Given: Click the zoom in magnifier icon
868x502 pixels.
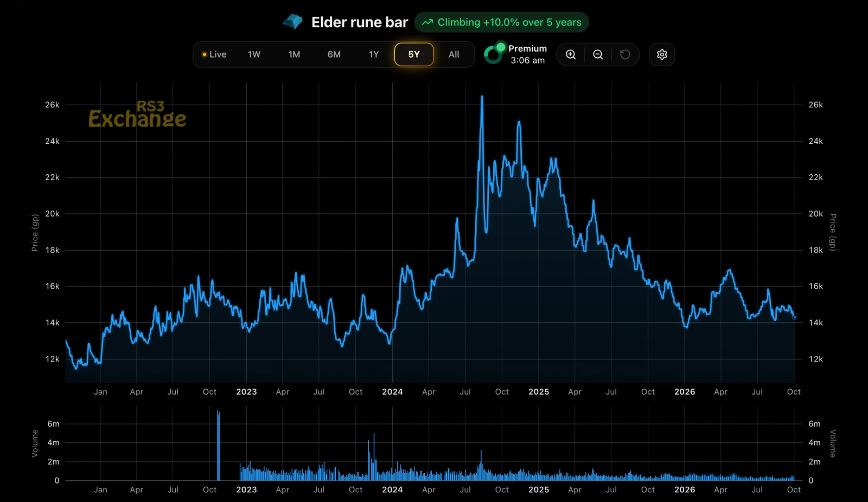Looking at the screenshot, I should point(571,54).
